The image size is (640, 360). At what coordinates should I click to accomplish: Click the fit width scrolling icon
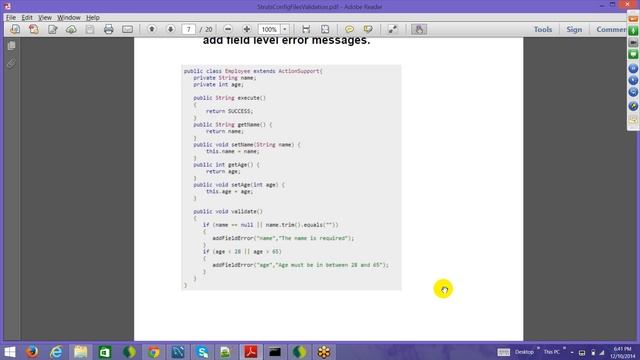point(306,29)
